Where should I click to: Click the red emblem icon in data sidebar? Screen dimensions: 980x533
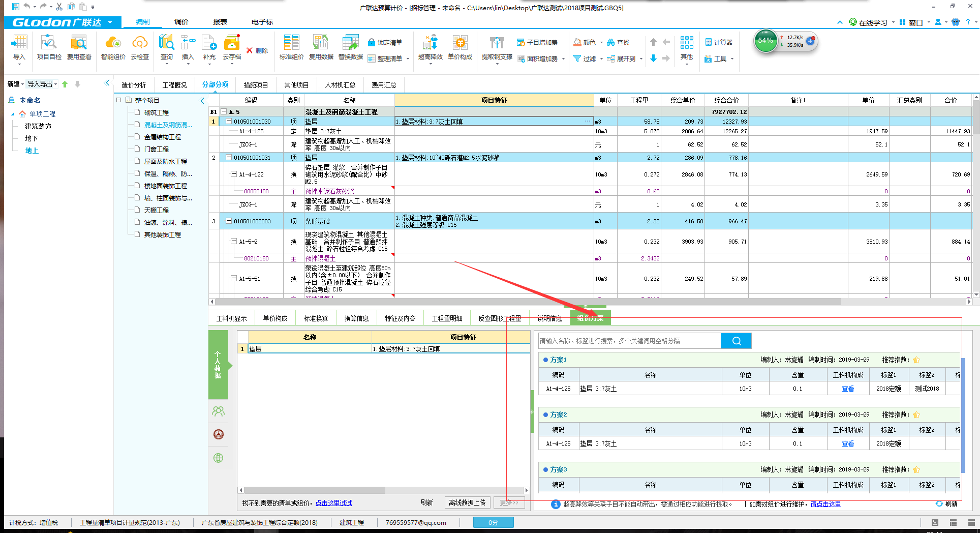[x=218, y=434]
